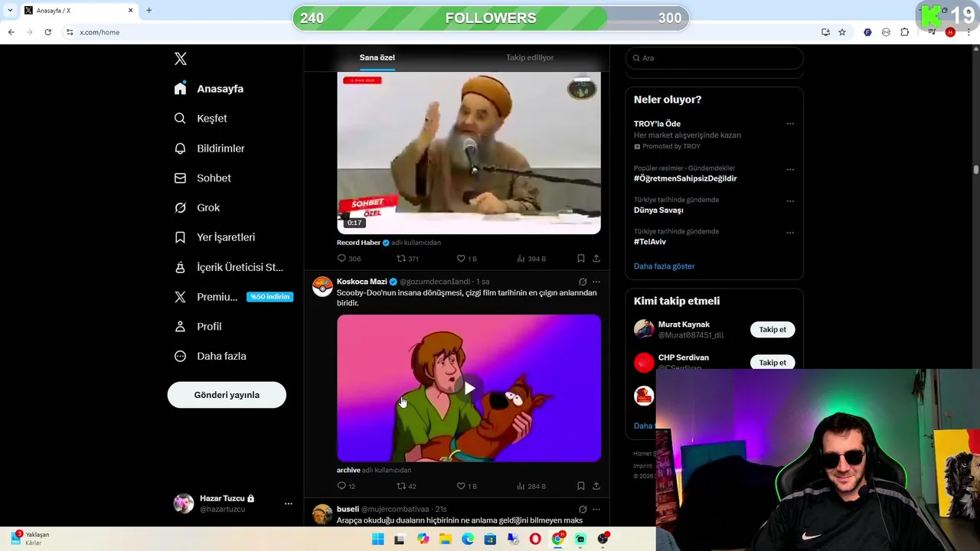Click the cleric video thumbnail
This screenshot has width=980, height=551.
[469, 153]
